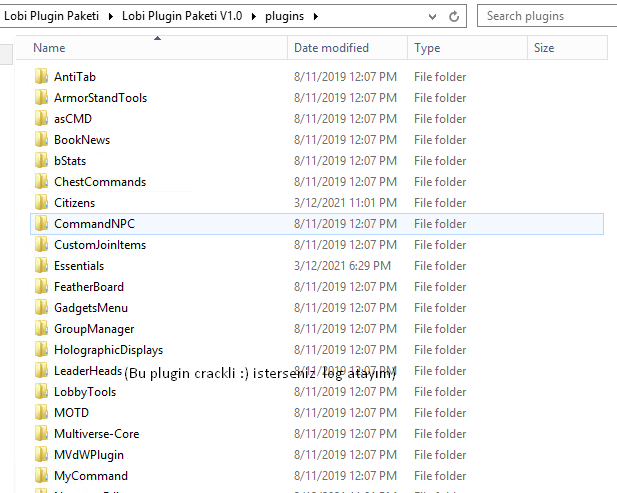Select the asCMD folder name
The height and width of the screenshot is (493, 617).
(73, 119)
